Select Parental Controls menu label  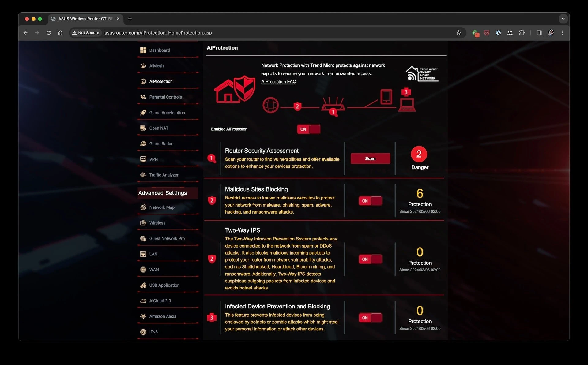[166, 97]
